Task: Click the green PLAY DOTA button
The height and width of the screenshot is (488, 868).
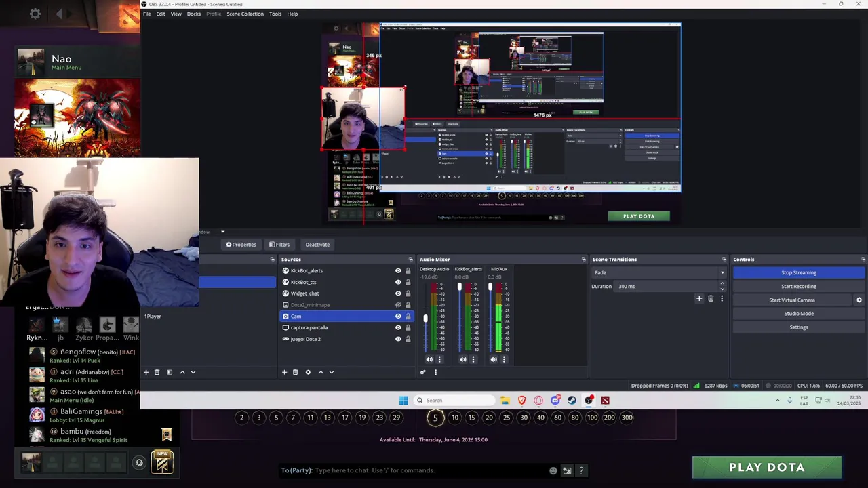Action: [767, 468]
